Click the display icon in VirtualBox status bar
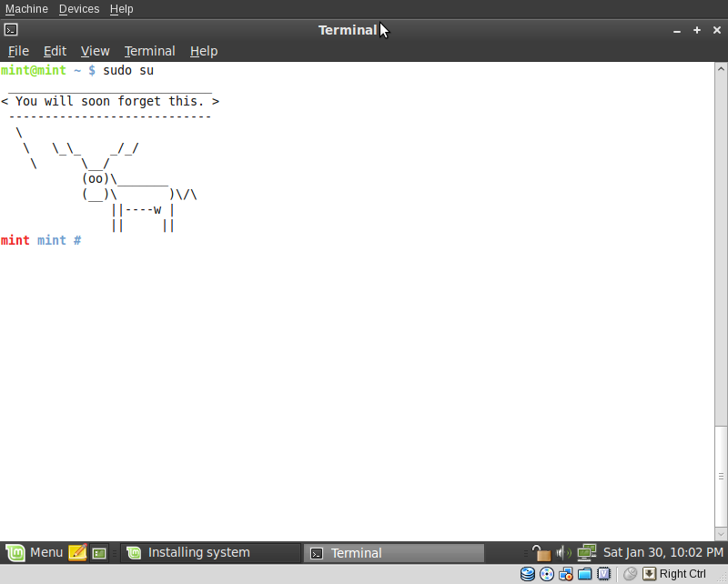The image size is (728, 584). click(604, 573)
